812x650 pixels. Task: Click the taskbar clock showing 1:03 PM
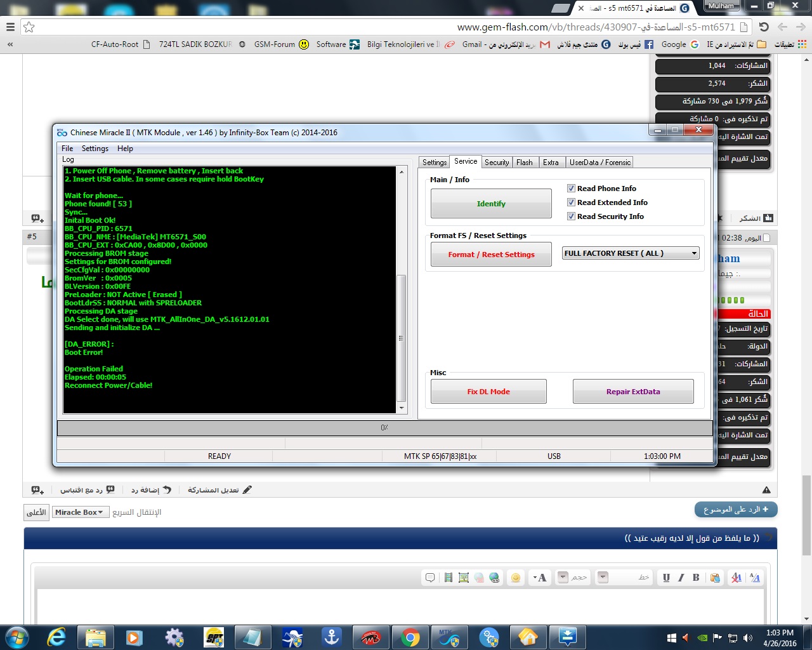[x=780, y=638]
